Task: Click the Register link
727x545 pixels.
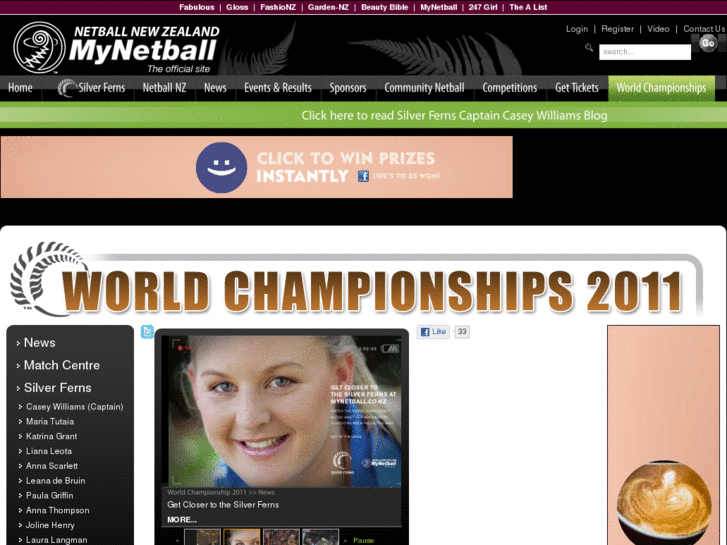Action: (617, 29)
